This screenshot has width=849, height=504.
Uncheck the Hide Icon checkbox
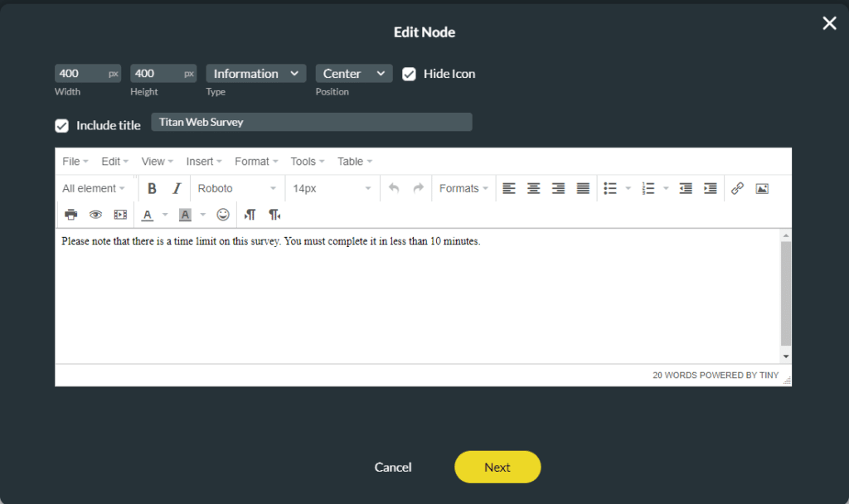pos(409,74)
